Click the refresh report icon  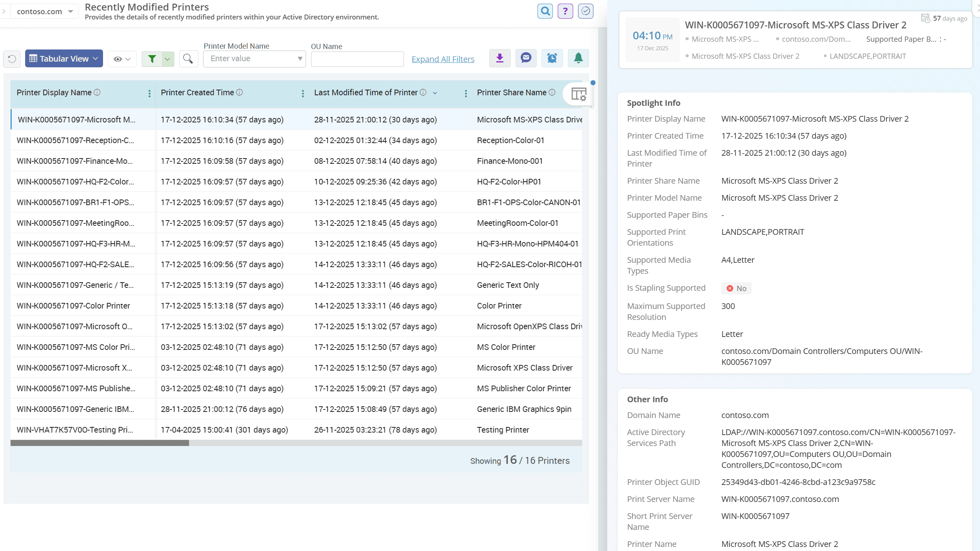click(12, 59)
